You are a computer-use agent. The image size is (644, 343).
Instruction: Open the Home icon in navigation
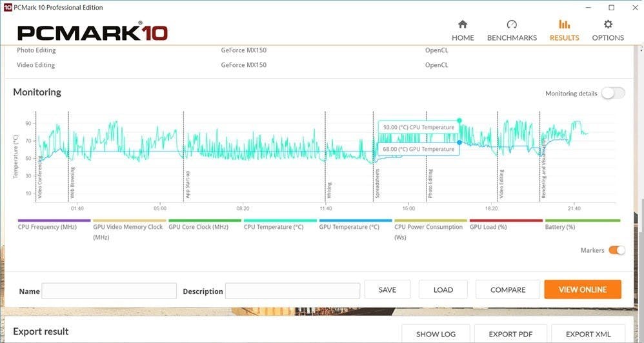click(x=462, y=24)
